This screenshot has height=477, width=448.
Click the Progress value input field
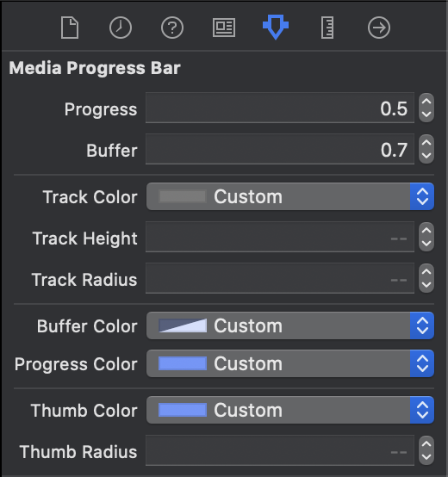point(280,108)
